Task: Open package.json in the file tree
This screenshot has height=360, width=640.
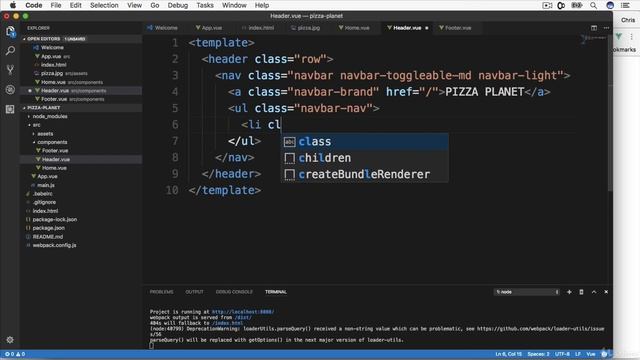Action: (48, 228)
